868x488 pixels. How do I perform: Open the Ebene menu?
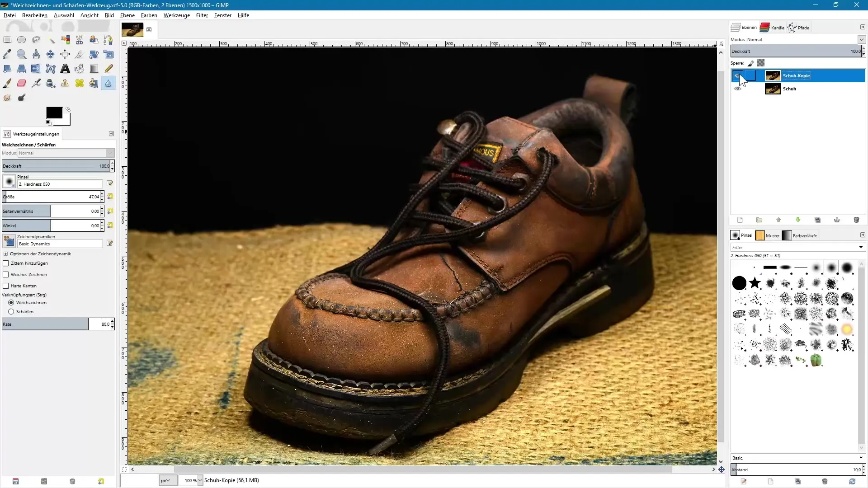(x=127, y=15)
